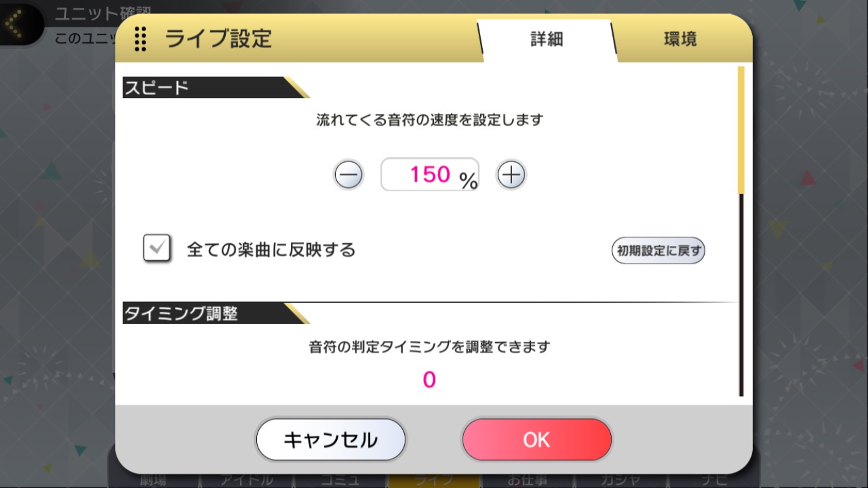This screenshot has height=488, width=868.
Task: Switch to the 環境 tab
Action: pyautogui.click(x=681, y=39)
